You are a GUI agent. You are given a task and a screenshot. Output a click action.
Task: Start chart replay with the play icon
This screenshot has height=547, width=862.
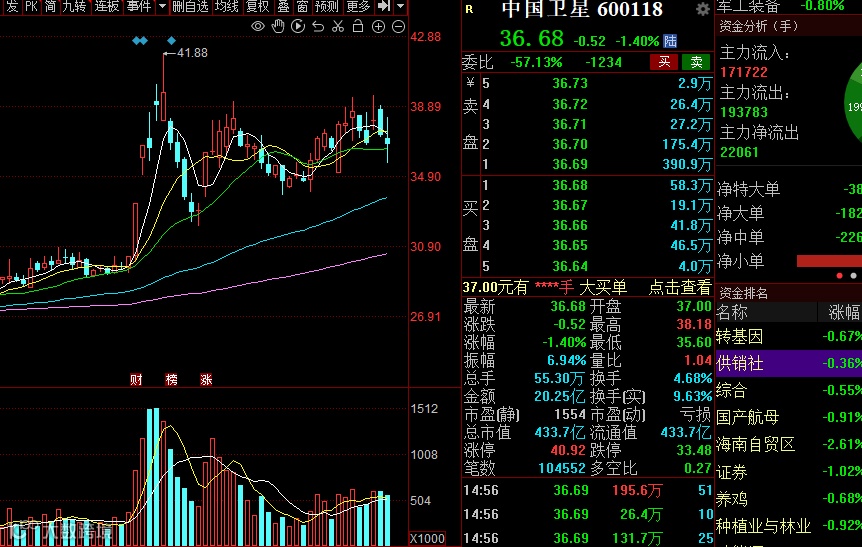298,26
